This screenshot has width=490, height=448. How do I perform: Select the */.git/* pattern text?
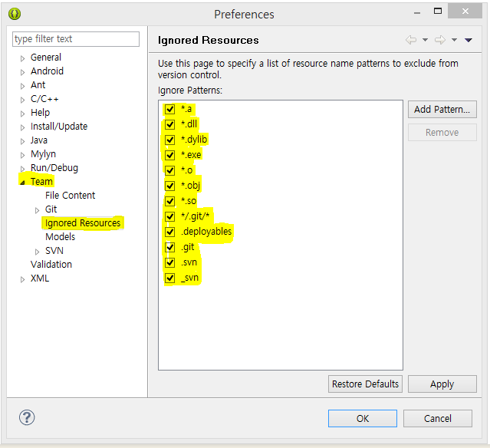click(196, 216)
